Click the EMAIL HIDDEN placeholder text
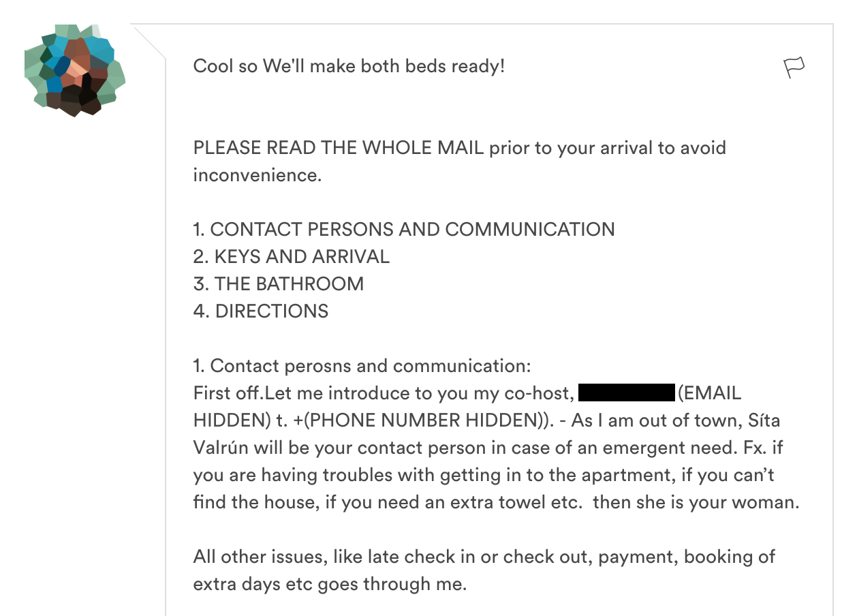This screenshot has height=616, width=857. (708, 393)
